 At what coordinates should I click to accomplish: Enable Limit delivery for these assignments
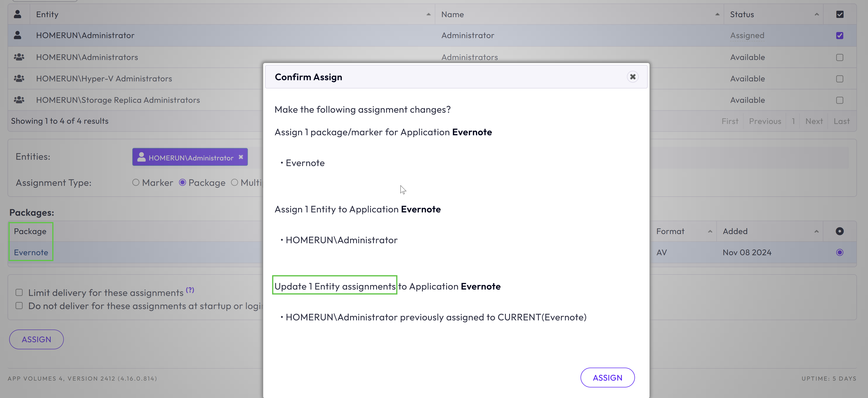coord(19,292)
